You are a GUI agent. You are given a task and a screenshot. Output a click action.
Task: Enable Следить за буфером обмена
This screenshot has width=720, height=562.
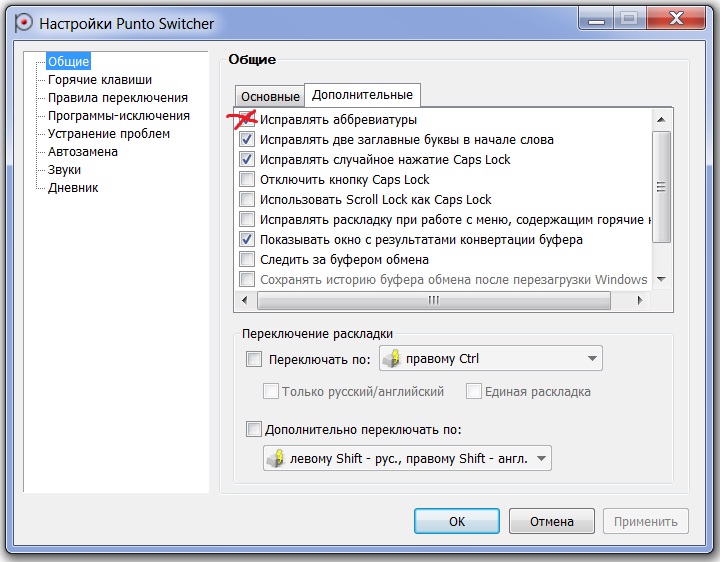click(247, 259)
